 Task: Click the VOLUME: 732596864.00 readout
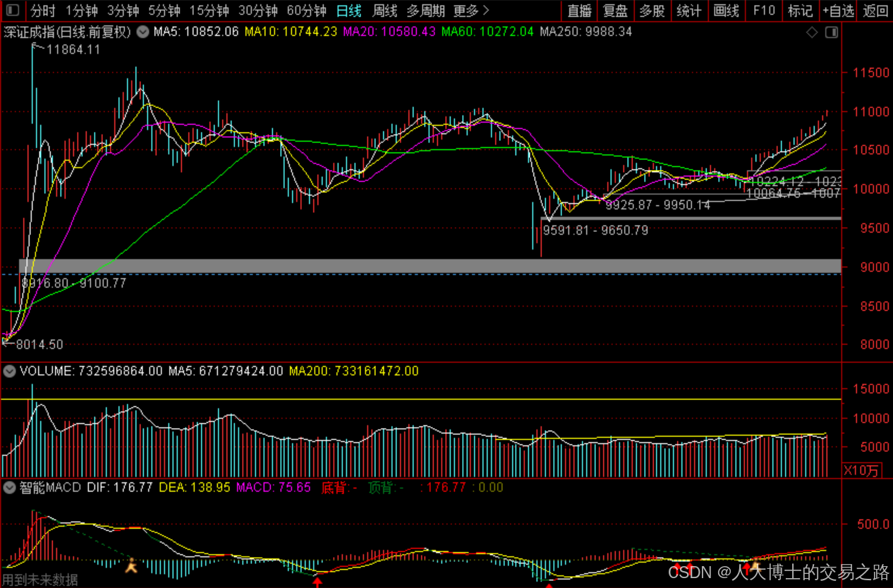(x=91, y=371)
